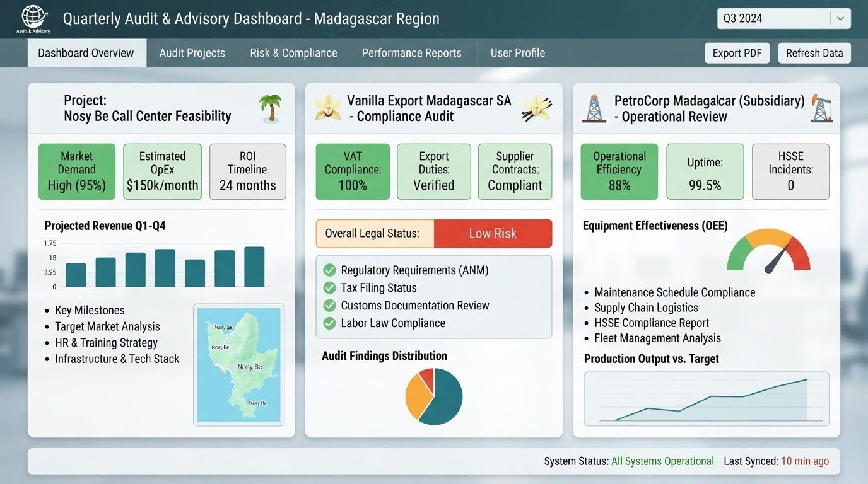
Task: Toggle the Tax Filing Status checkmark
Action: (x=329, y=287)
